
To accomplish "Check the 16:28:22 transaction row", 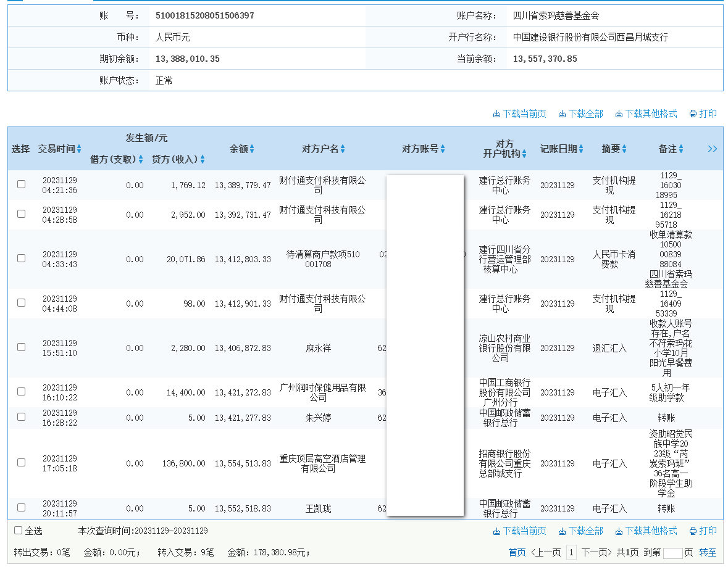I will [22, 416].
